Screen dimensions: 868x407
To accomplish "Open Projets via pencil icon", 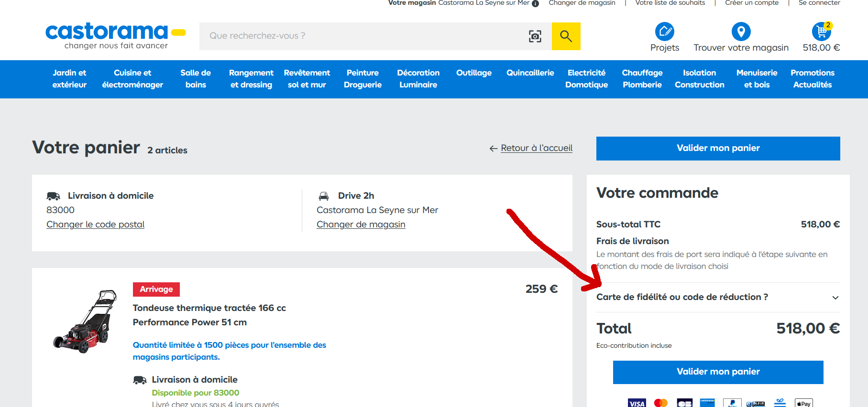I will 665,32.
